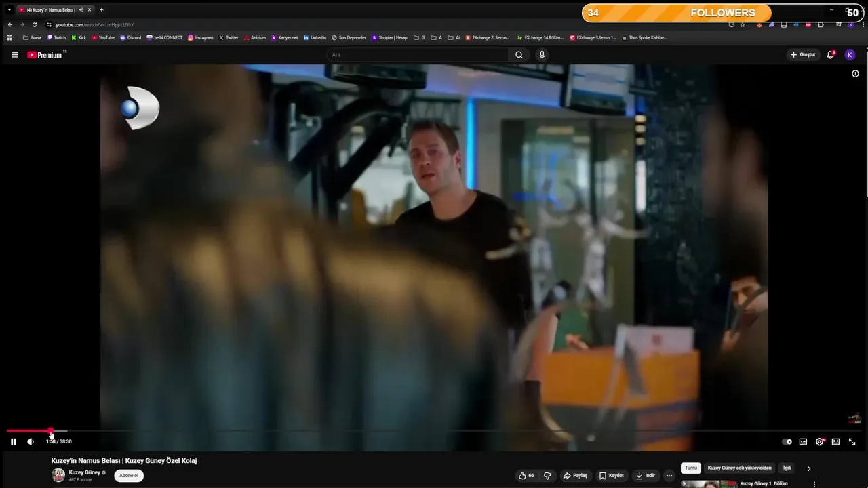This screenshot has width=868, height=488.
Task: Open the player settings gear
Action: [x=820, y=441]
